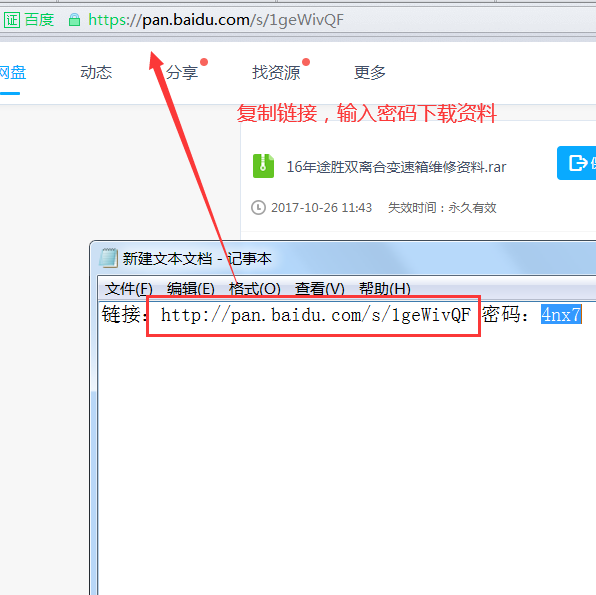596x595 pixels.
Task: Click the clock icon beside the share date
Action: tap(258, 208)
